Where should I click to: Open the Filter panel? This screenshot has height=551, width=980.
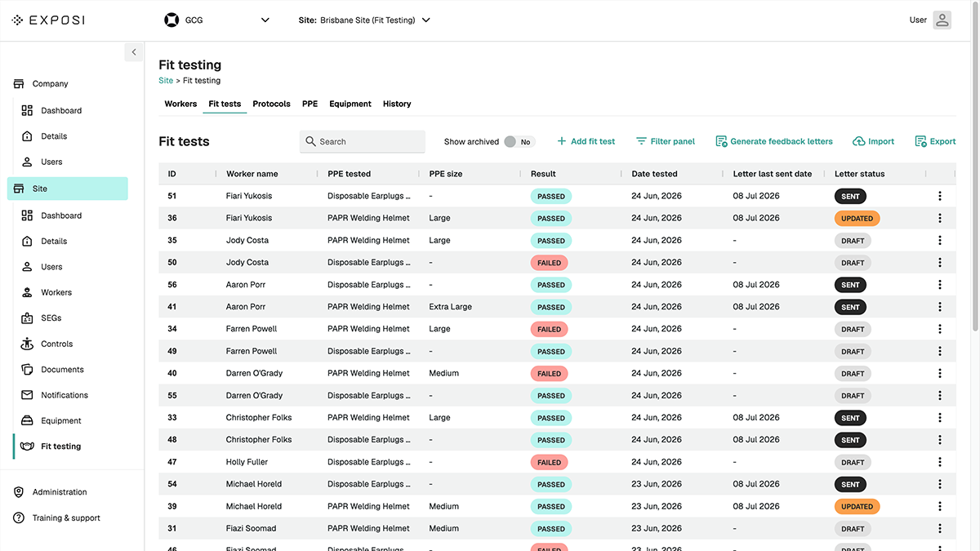click(666, 141)
